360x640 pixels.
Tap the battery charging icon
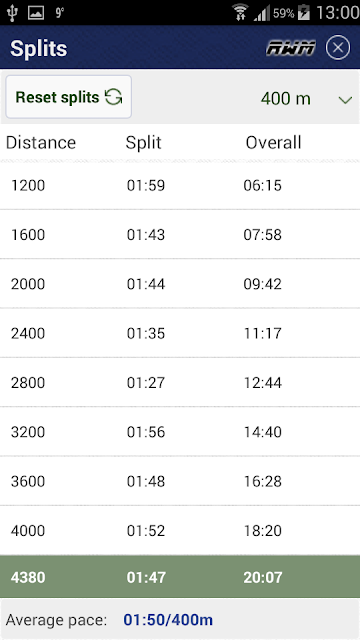[x=304, y=13]
